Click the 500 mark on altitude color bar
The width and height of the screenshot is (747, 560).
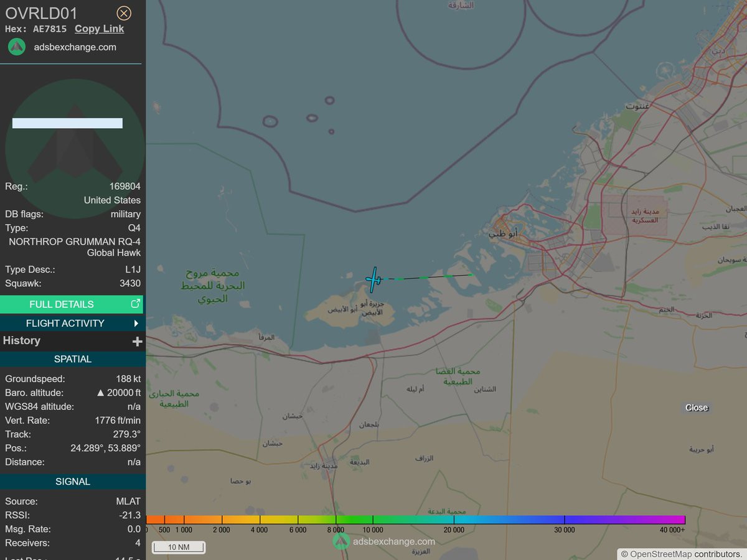(x=164, y=530)
